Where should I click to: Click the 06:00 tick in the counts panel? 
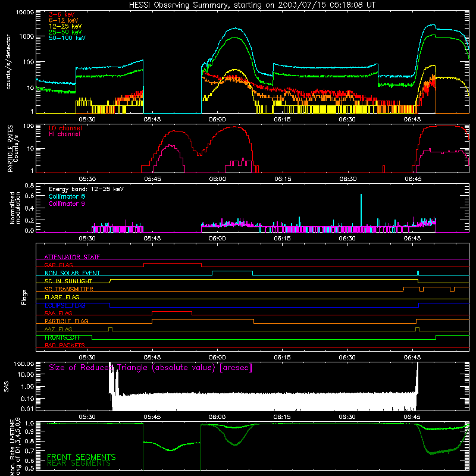[x=217, y=120]
